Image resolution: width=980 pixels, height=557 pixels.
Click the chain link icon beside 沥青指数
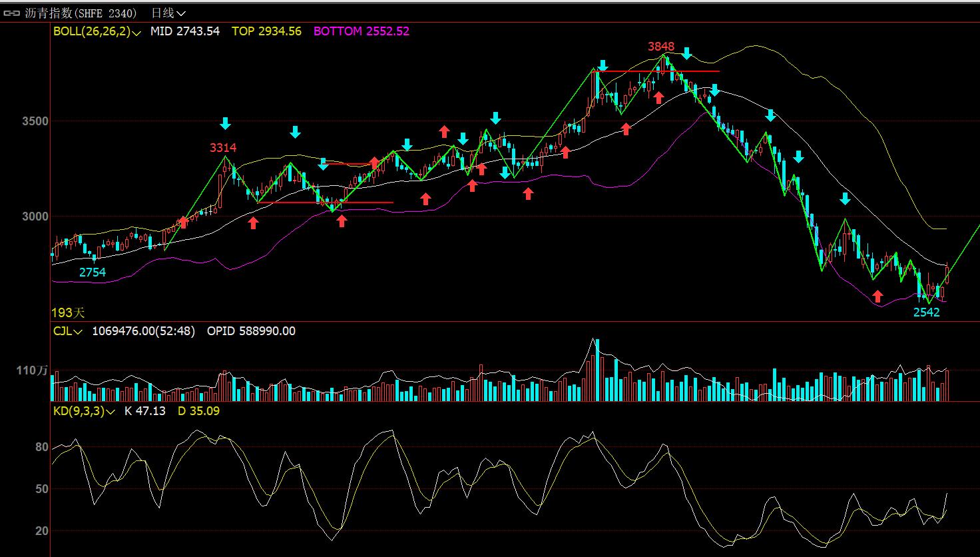point(13,13)
